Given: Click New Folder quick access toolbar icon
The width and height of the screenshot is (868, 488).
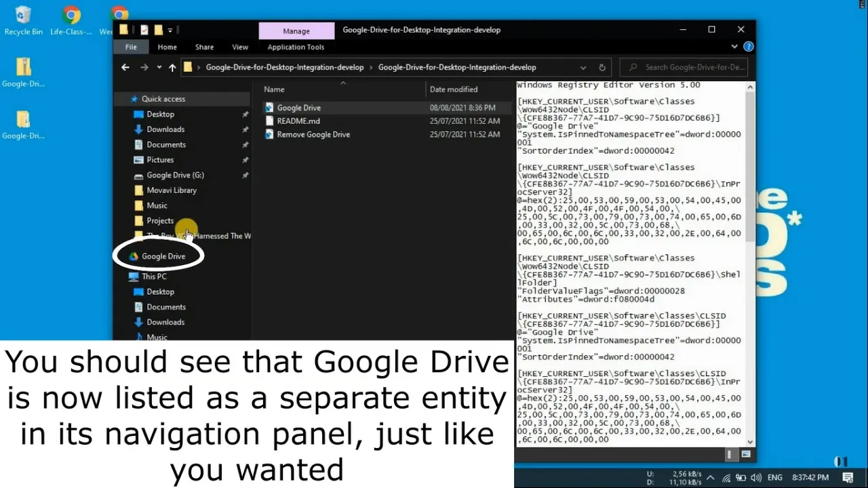Looking at the screenshot, I should 158,30.
